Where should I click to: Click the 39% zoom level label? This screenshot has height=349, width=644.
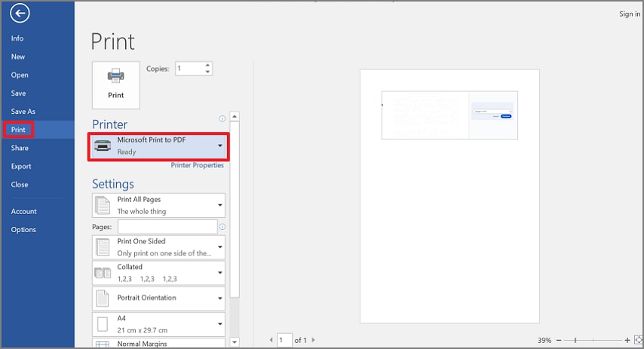click(x=544, y=341)
